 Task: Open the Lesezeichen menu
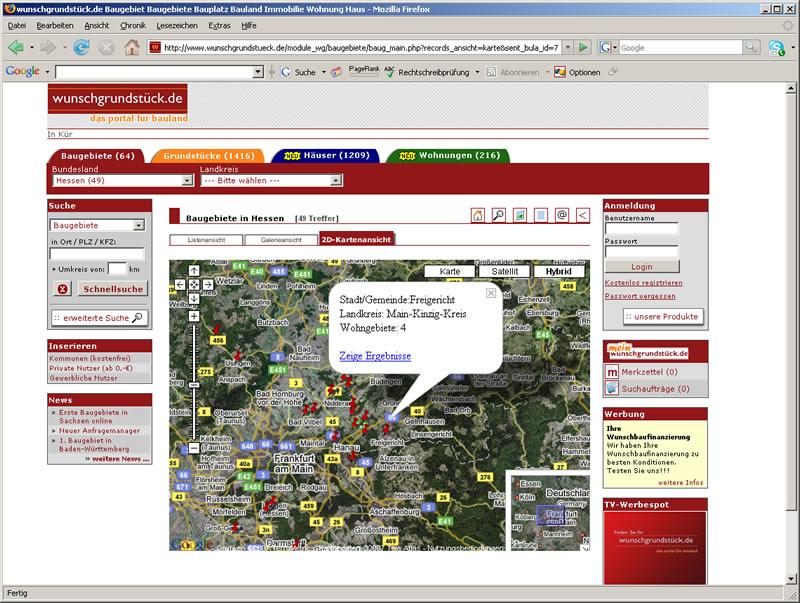pos(177,26)
